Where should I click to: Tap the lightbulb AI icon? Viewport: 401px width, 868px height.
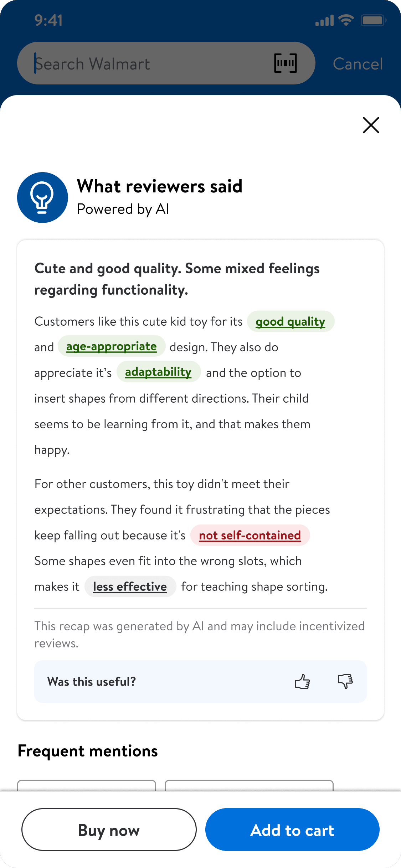[42, 197]
